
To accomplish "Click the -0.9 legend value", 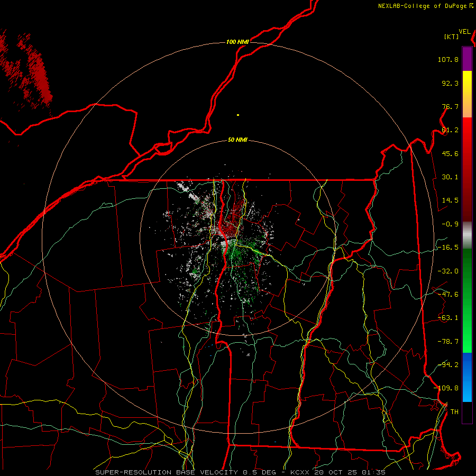I will tap(450, 224).
